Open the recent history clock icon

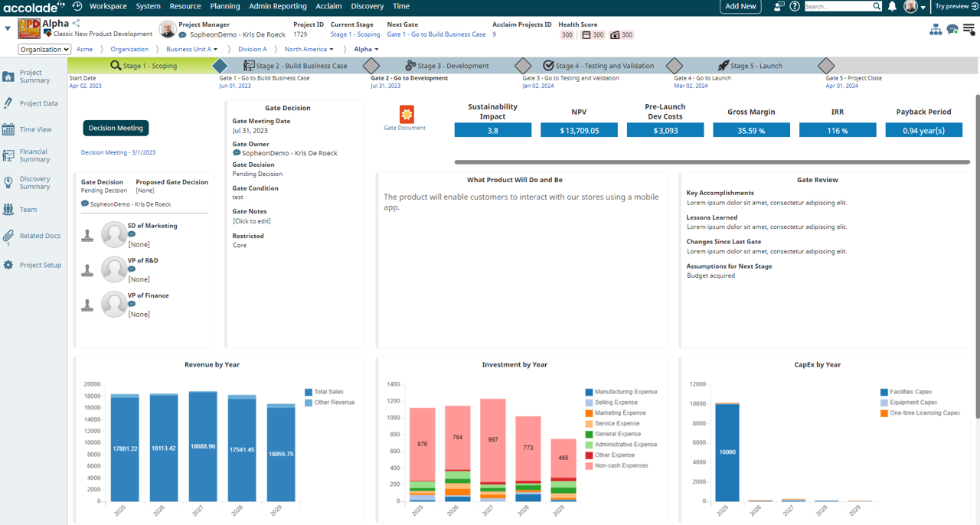click(x=77, y=6)
